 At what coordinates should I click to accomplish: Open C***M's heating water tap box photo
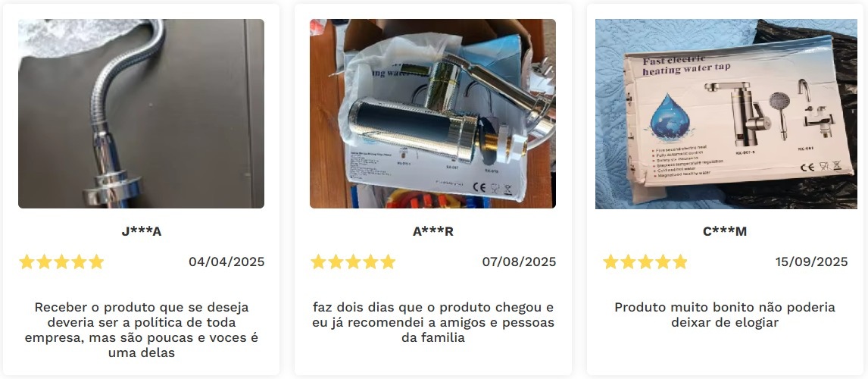tap(726, 114)
